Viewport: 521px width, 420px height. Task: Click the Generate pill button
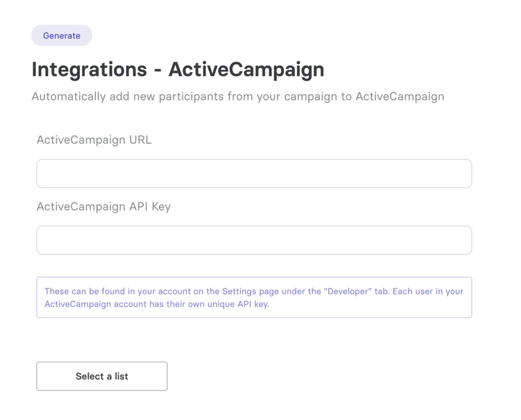(62, 36)
